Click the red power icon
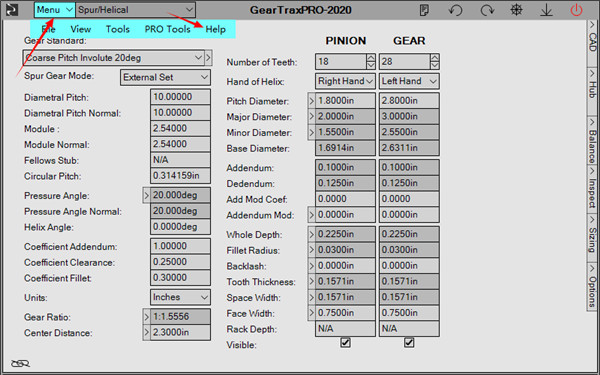Image resolution: width=600 pixels, height=375 pixels. coord(576,10)
